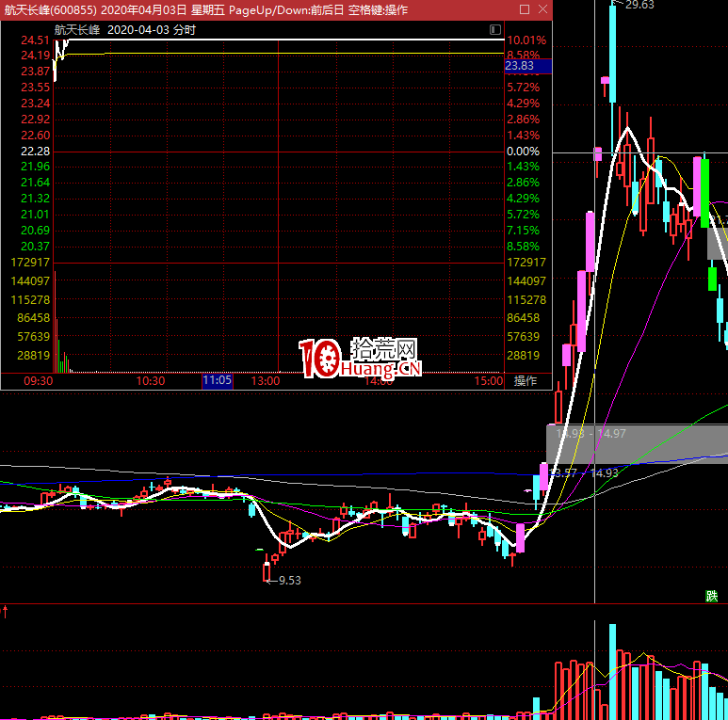The width and height of the screenshot is (728, 720).
Task: Click the 09:30 time label
Action: coord(38,381)
